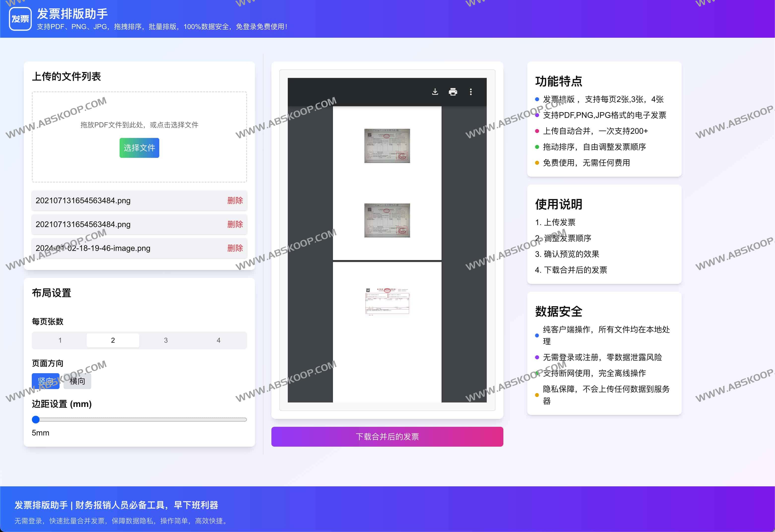Screen dimensions: 775x532
Task: Switch to 横向 page orientation
Action: coord(77,381)
